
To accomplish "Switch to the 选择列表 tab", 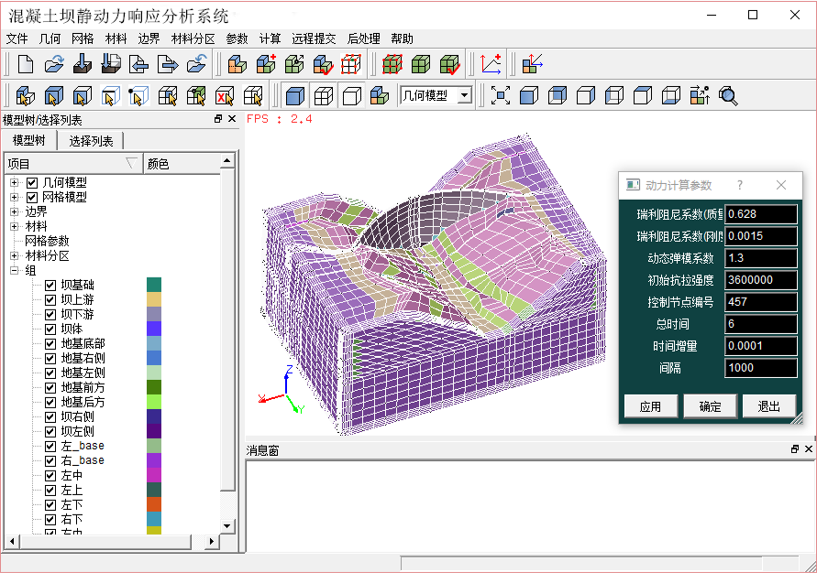I will (x=91, y=141).
